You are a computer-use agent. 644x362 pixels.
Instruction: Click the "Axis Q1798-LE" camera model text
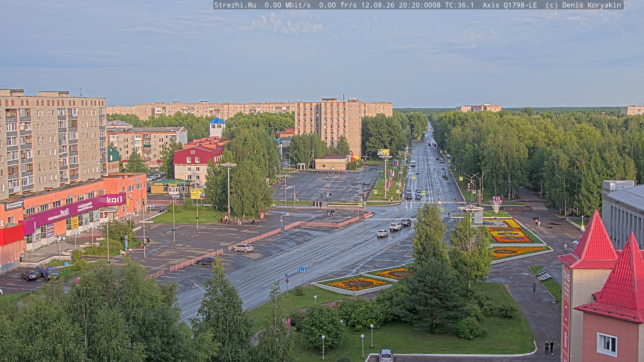(510, 5)
